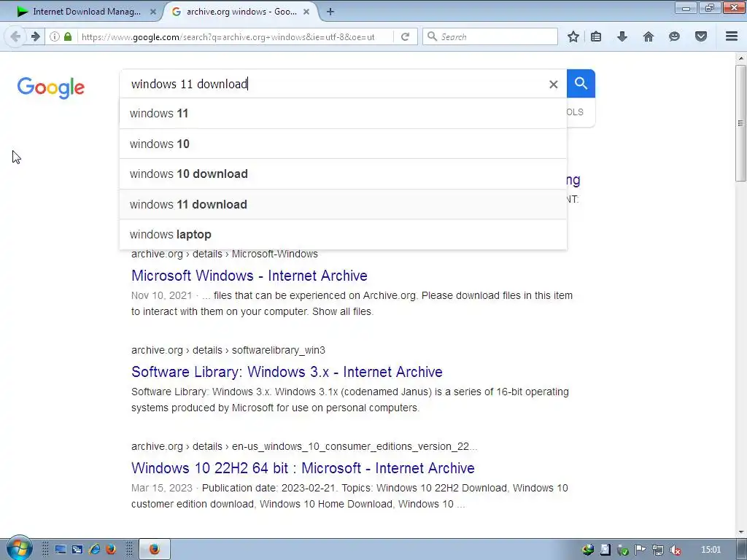Click the scrollbar down arrow
The height and width of the screenshot is (560, 747).
741,532
